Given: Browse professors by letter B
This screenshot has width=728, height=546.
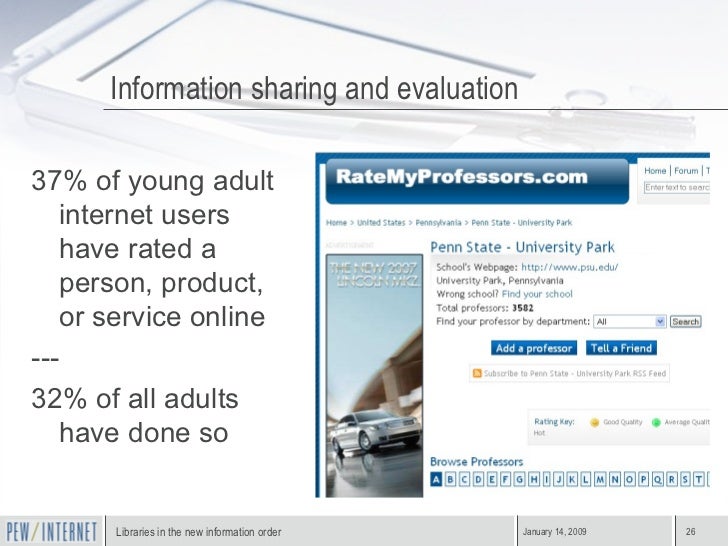Looking at the screenshot, I should click(450, 480).
